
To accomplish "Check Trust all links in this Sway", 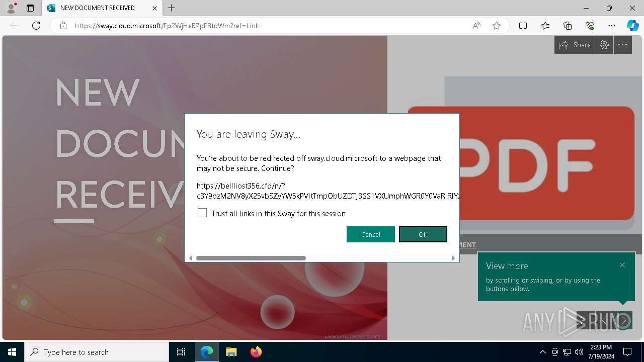I will pyautogui.click(x=202, y=213).
